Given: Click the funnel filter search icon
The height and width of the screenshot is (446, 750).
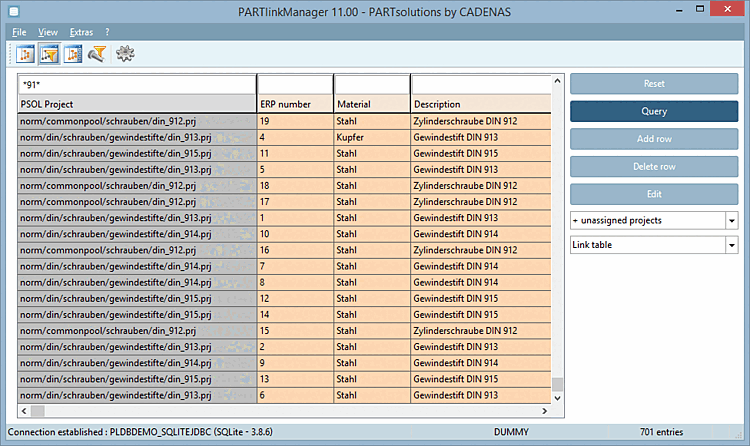Looking at the screenshot, I should [97, 53].
